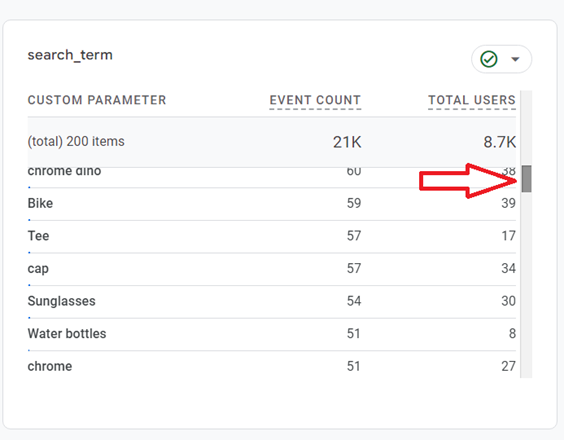Click total users 27 for chrome
This screenshot has width=564, height=440.
(509, 366)
